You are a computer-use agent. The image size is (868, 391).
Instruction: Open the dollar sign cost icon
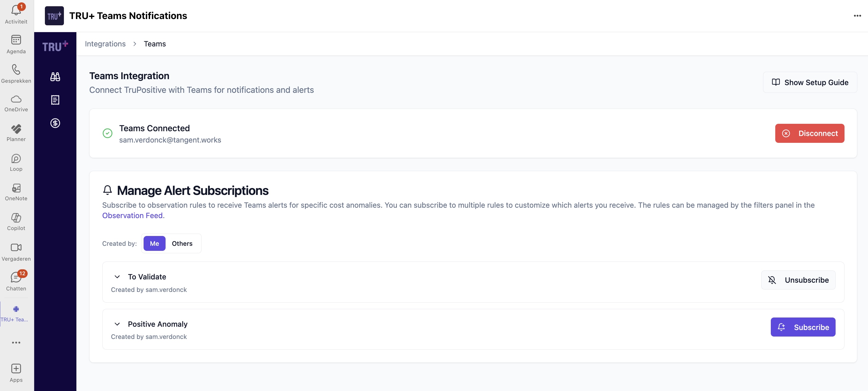(x=55, y=123)
